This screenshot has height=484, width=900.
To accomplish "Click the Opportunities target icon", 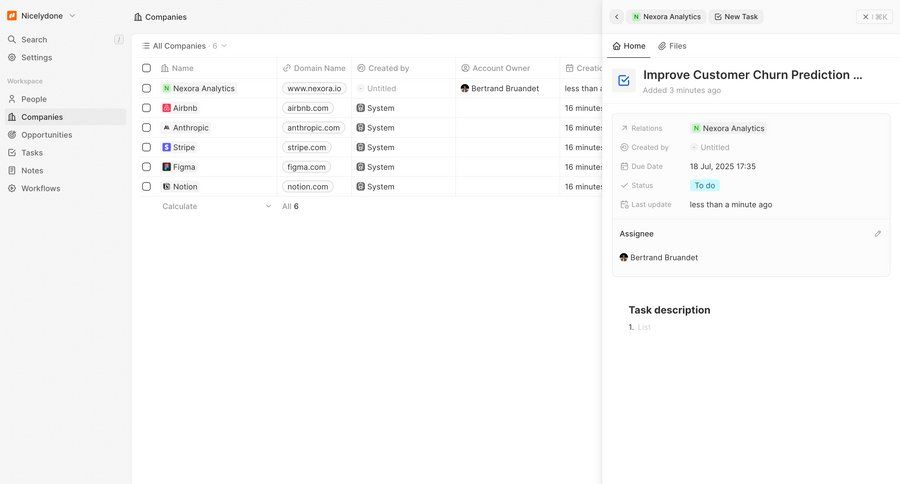I will pyautogui.click(x=12, y=135).
